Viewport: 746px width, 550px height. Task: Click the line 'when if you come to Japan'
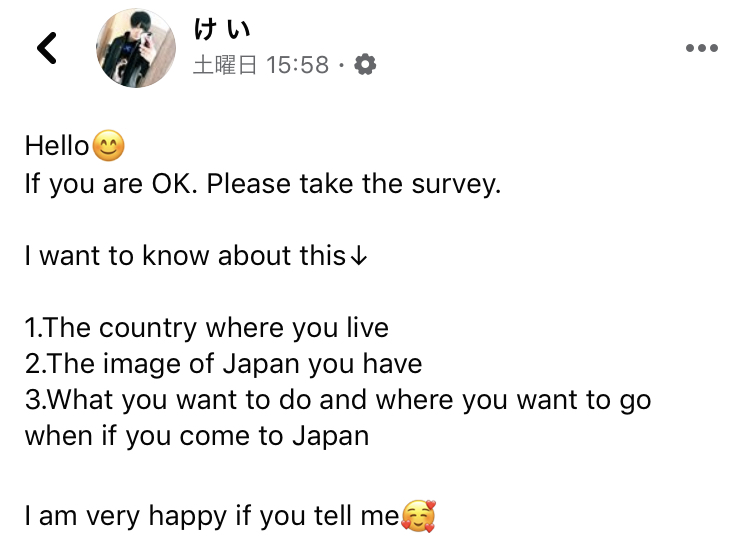click(197, 436)
